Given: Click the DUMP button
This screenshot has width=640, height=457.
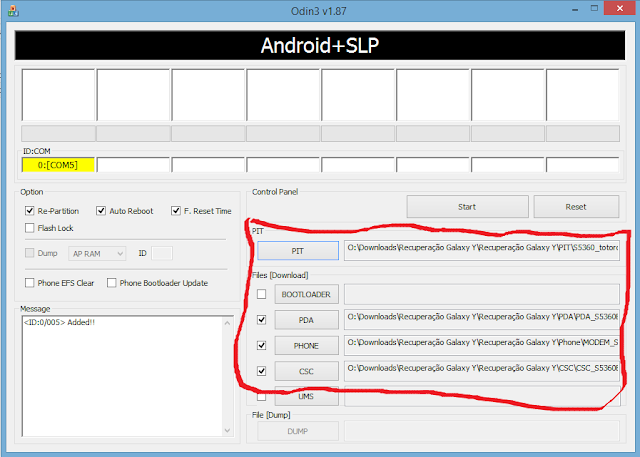Looking at the screenshot, I should 298,431.
